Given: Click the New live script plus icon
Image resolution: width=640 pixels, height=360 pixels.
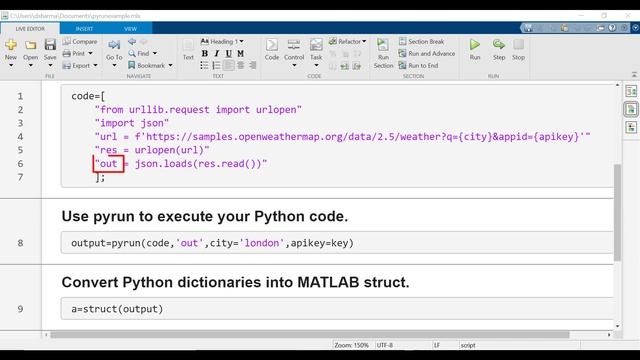Looking at the screenshot, I should (11, 44).
